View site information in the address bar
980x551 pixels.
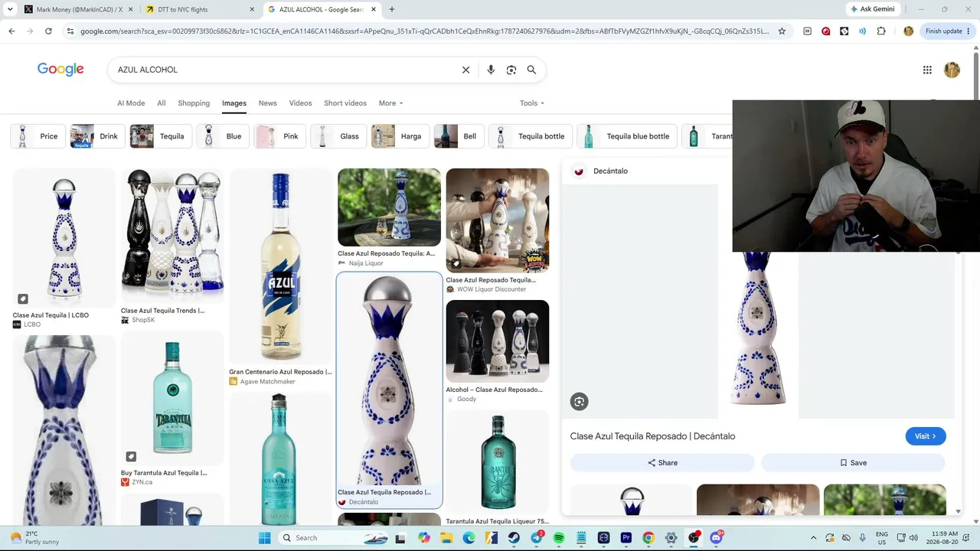click(x=70, y=31)
